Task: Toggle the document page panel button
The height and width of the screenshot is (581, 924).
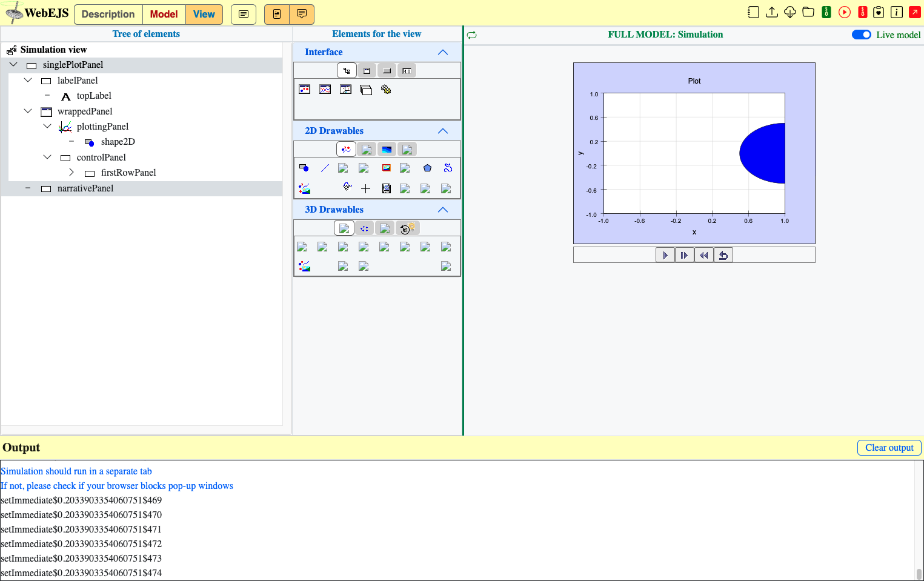Action: pyautogui.click(x=277, y=14)
